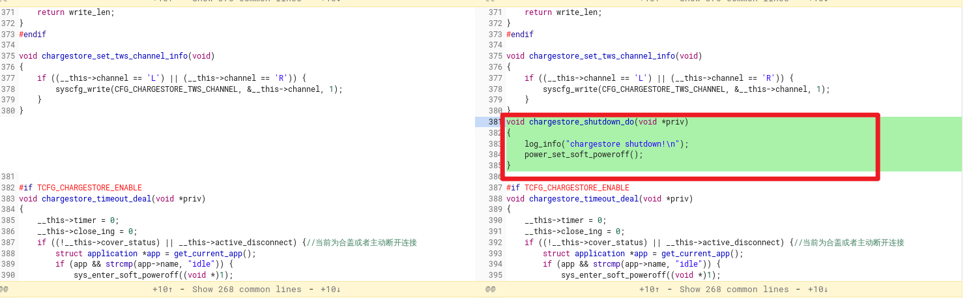Click chargestore_timeout_deal in right pane
This screenshot has height=298, width=980.
(x=584, y=199)
